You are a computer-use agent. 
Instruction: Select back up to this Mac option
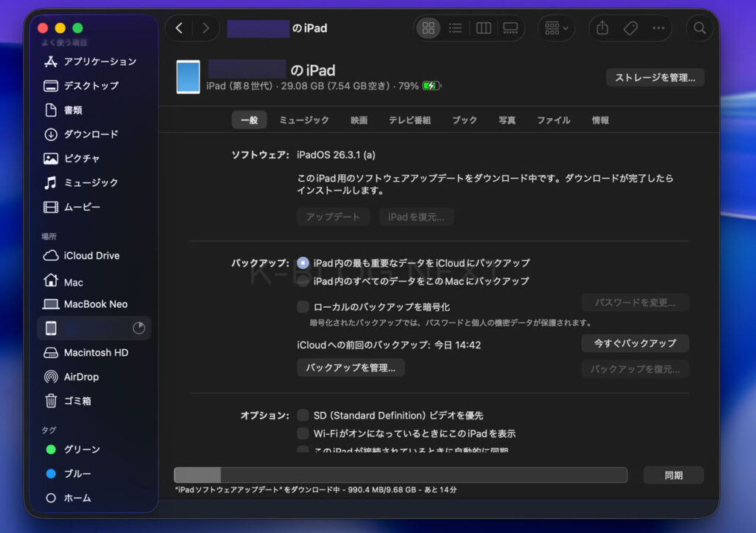tap(303, 281)
